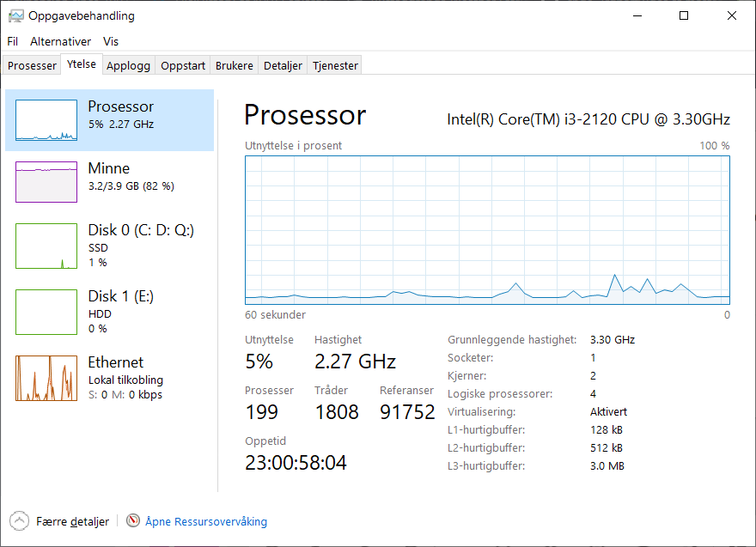
Task: Switch to the Applogg tab
Action: (128, 65)
